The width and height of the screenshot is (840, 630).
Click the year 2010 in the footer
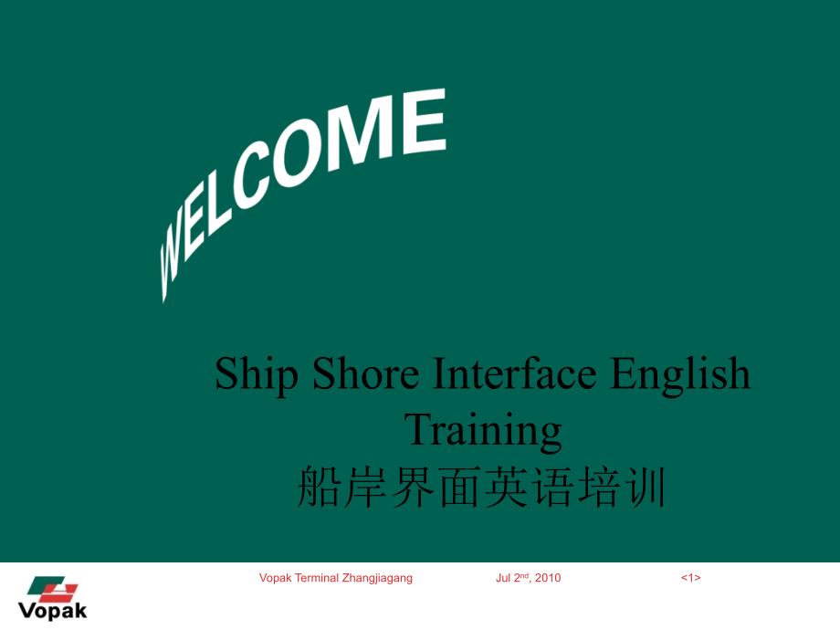pyautogui.click(x=548, y=578)
